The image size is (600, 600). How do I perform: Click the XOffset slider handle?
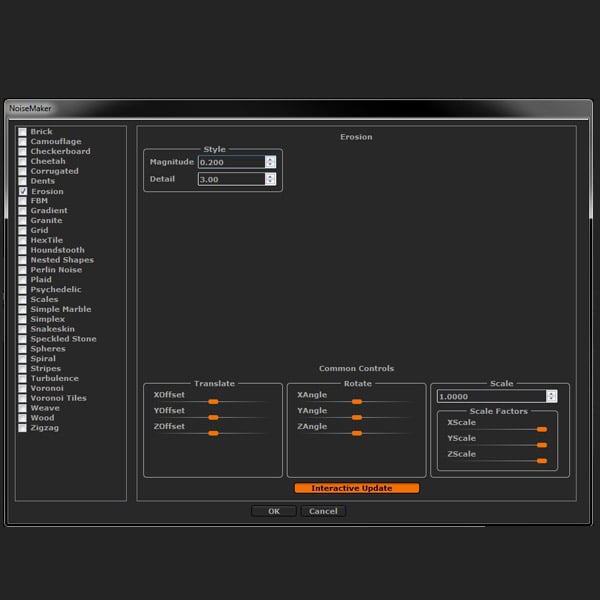click(x=213, y=401)
